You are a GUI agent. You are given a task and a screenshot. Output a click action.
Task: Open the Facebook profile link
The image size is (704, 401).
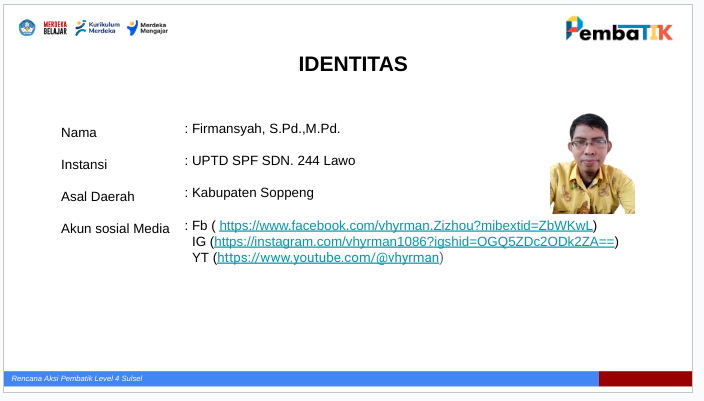(x=407, y=226)
